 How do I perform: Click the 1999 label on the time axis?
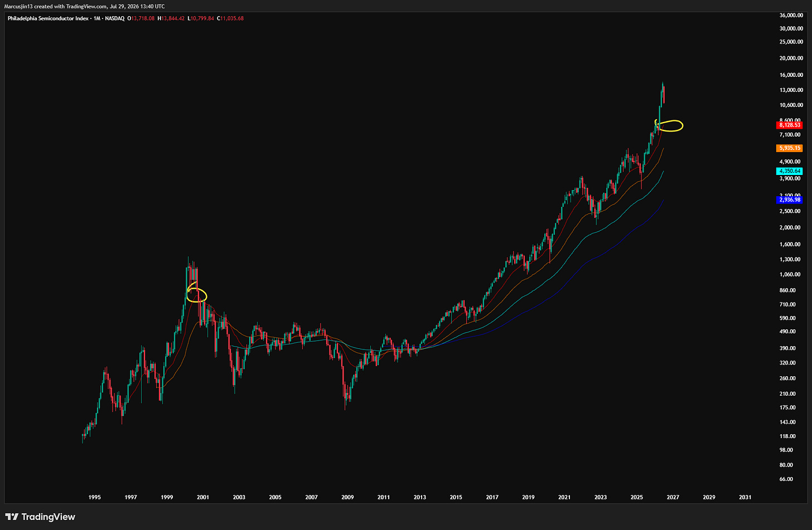167,497
